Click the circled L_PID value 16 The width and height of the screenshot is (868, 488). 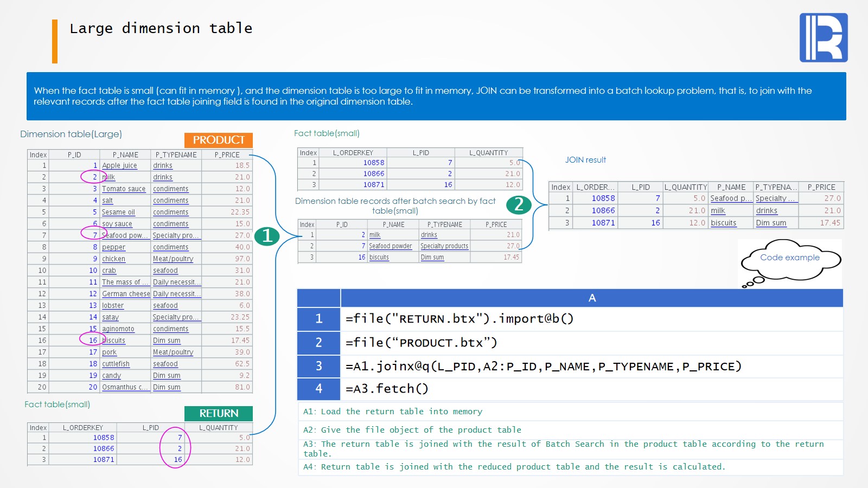[177, 459]
